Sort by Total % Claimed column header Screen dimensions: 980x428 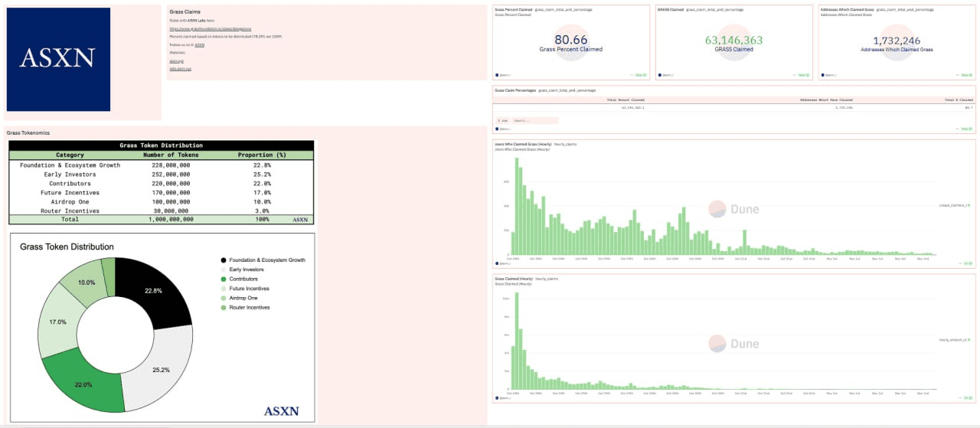959,100
